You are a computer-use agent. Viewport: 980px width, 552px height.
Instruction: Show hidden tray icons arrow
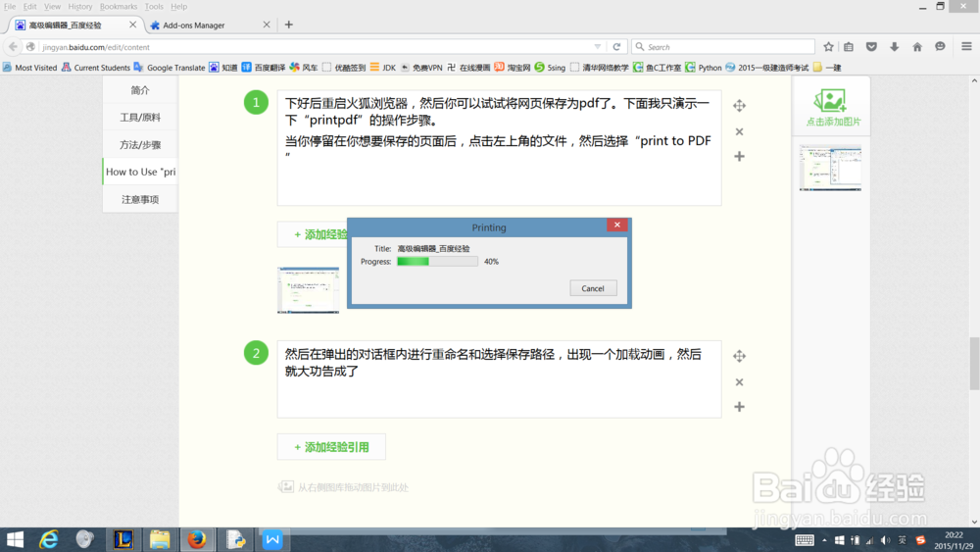[x=824, y=540]
